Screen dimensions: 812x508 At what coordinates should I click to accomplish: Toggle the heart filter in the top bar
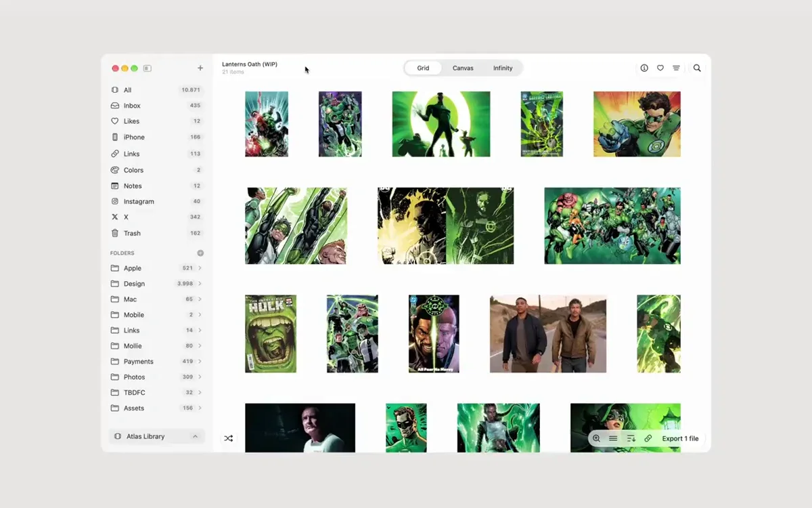[660, 68]
